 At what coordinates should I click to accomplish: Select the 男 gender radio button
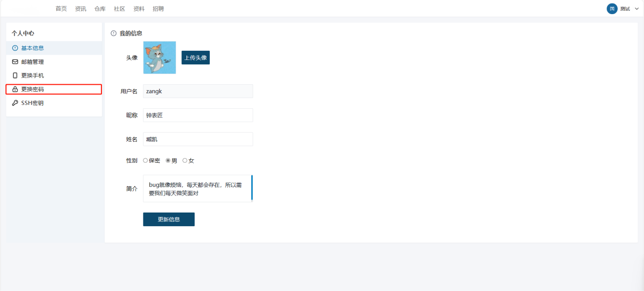click(x=168, y=160)
